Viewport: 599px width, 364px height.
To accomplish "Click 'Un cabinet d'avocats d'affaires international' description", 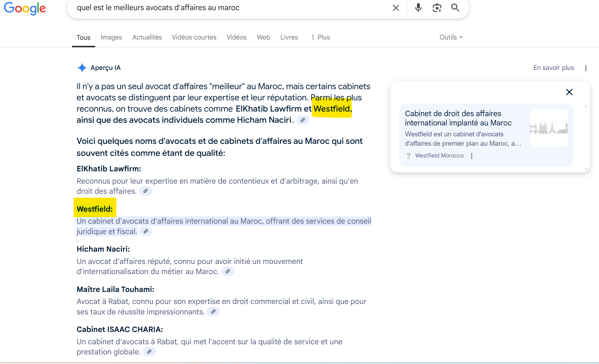I will pos(224,226).
